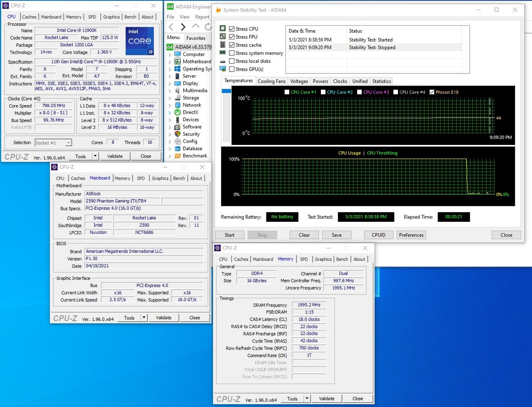Click the Devices icon in AIDA64 tree
This screenshot has height=407, width=532.
click(x=177, y=120)
